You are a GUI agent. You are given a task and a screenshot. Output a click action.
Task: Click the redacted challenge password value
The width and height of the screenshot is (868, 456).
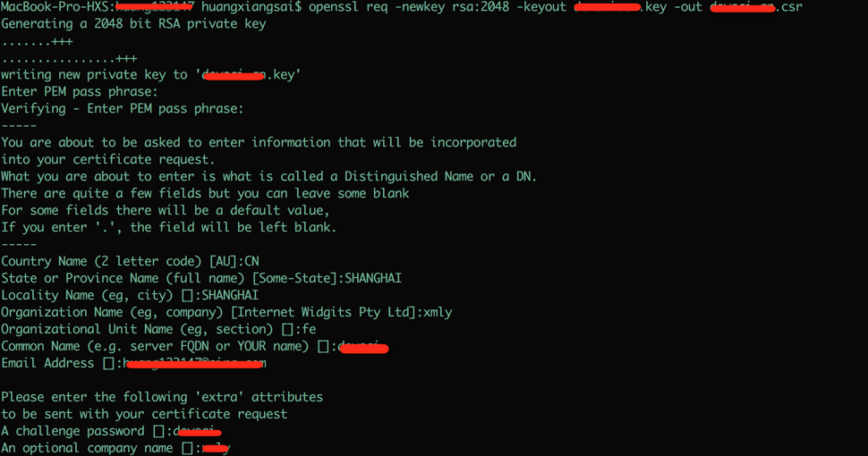(x=197, y=432)
